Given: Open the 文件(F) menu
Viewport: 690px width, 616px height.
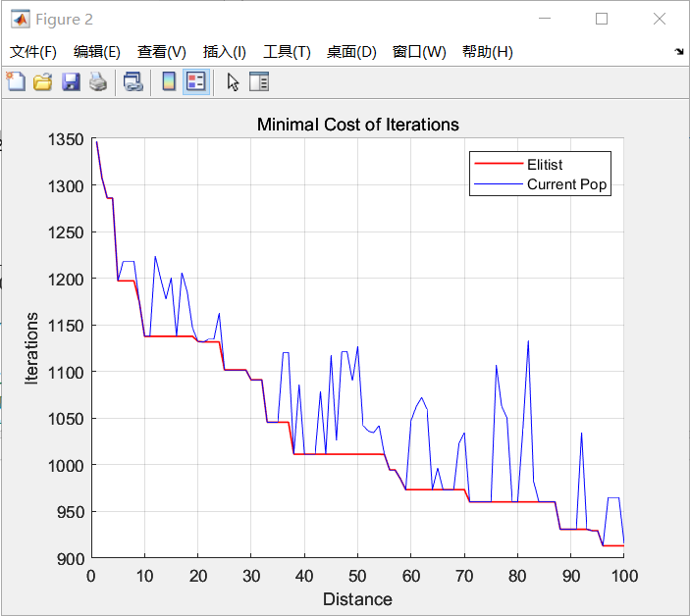Looking at the screenshot, I should click(x=33, y=52).
